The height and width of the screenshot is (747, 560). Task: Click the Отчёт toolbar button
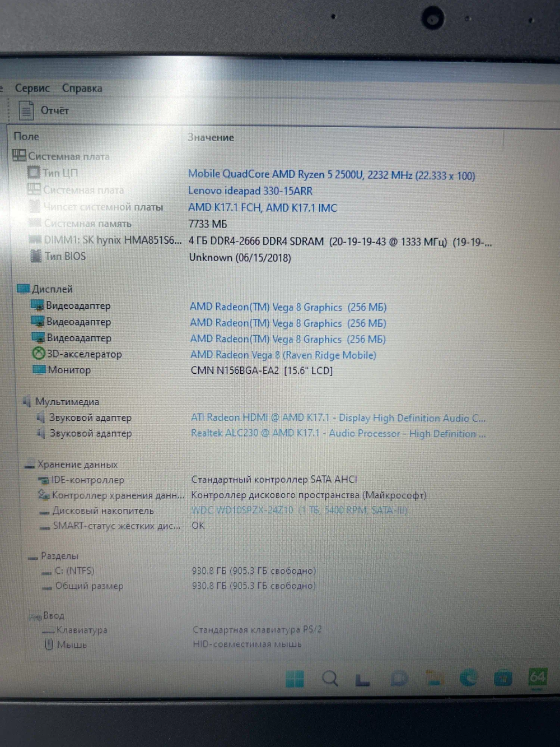(x=44, y=110)
